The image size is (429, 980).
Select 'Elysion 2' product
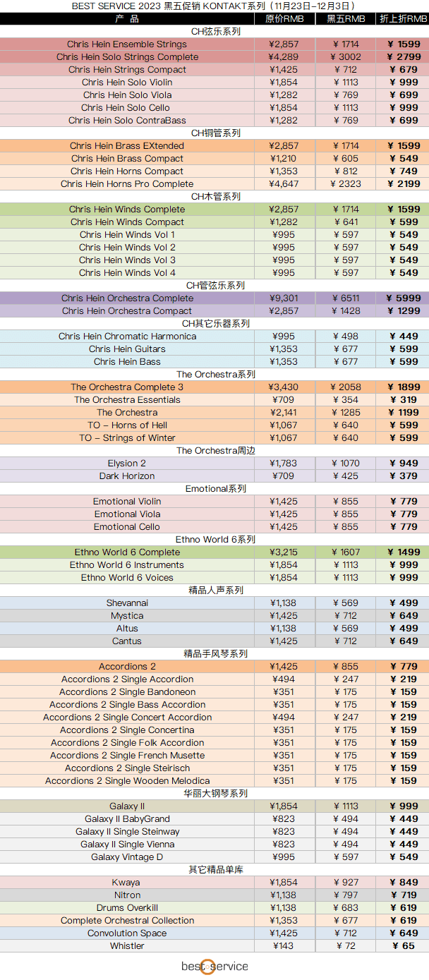pyautogui.click(x=127, y=464)
